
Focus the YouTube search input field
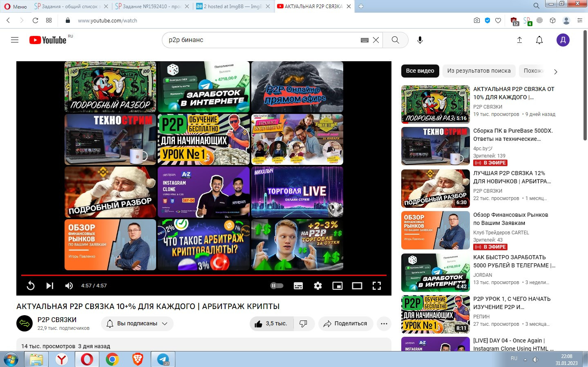(262, 40)
